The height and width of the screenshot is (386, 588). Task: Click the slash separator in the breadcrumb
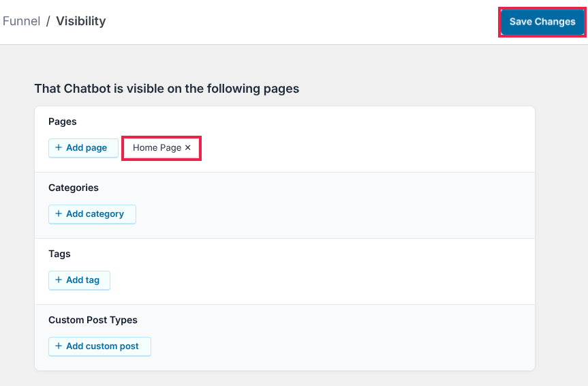(48, 21)
